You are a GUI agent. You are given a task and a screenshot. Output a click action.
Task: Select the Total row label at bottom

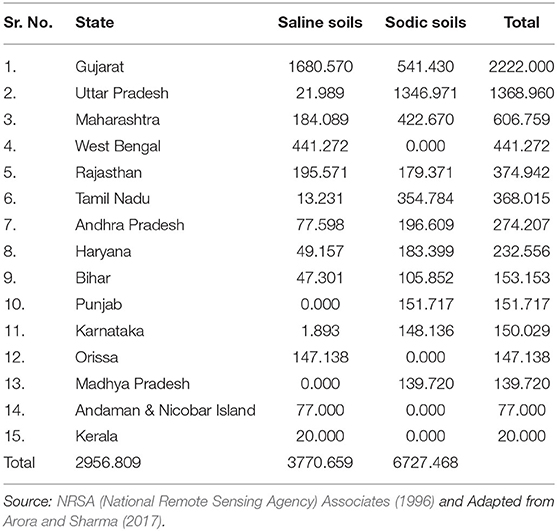(x=19, y=463)
